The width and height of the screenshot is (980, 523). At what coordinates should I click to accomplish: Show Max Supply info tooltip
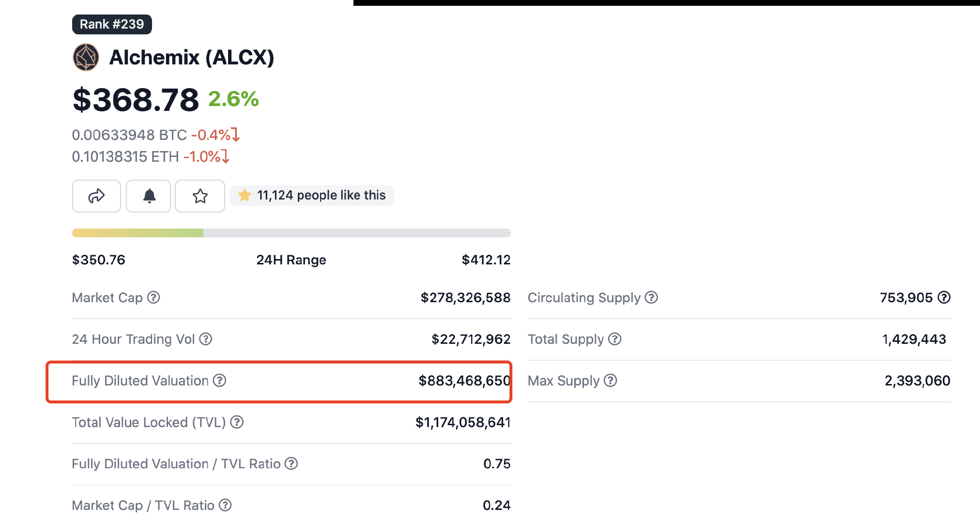coord(611,381)
